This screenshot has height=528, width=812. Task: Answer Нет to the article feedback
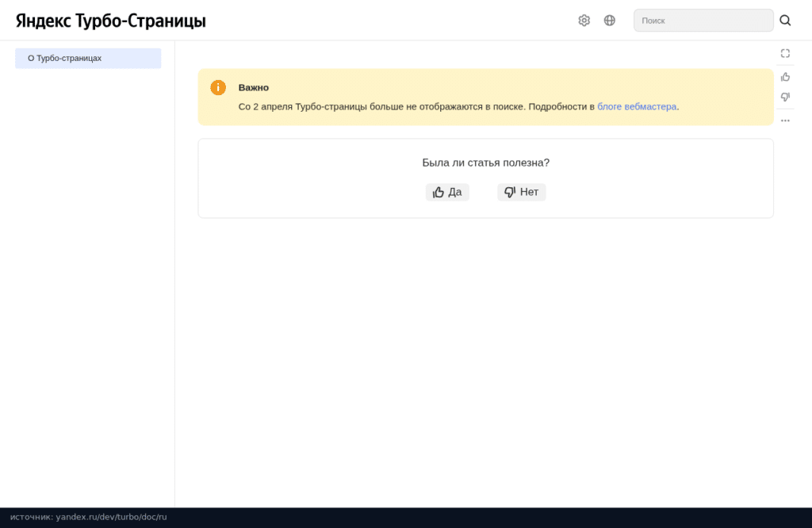click(x=522, y=192)
